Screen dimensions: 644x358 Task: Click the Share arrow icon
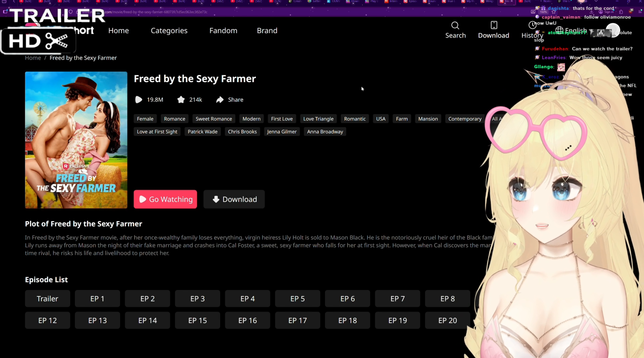coord(220,100)
